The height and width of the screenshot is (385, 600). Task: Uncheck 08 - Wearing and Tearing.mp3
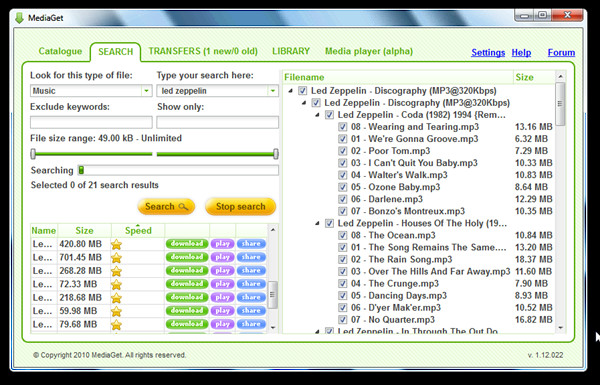(342, 127)
